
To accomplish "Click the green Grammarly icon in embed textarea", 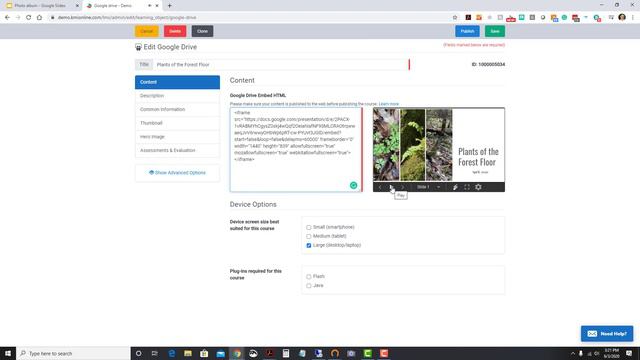I will coord(353,185).
